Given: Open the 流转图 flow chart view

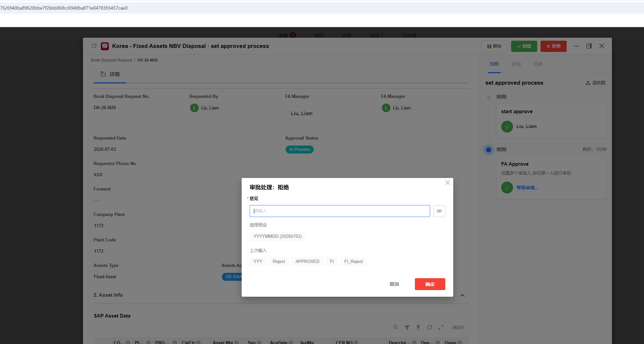Looking at the screenshot, I should tap(595, 83).
